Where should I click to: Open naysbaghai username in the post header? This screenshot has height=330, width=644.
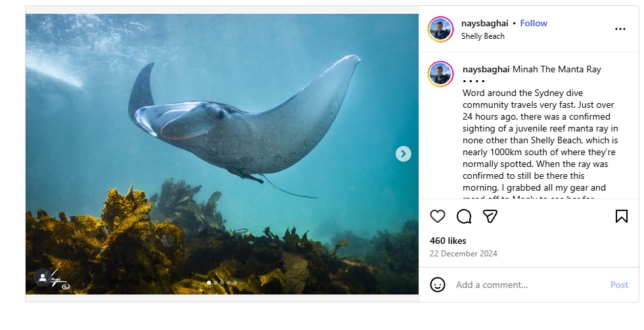486,23
